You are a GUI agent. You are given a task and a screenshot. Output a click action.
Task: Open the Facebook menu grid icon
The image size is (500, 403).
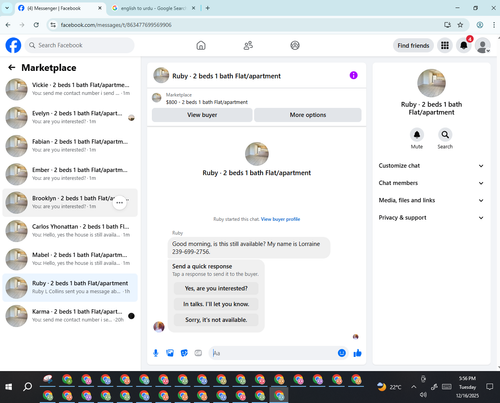445,45
